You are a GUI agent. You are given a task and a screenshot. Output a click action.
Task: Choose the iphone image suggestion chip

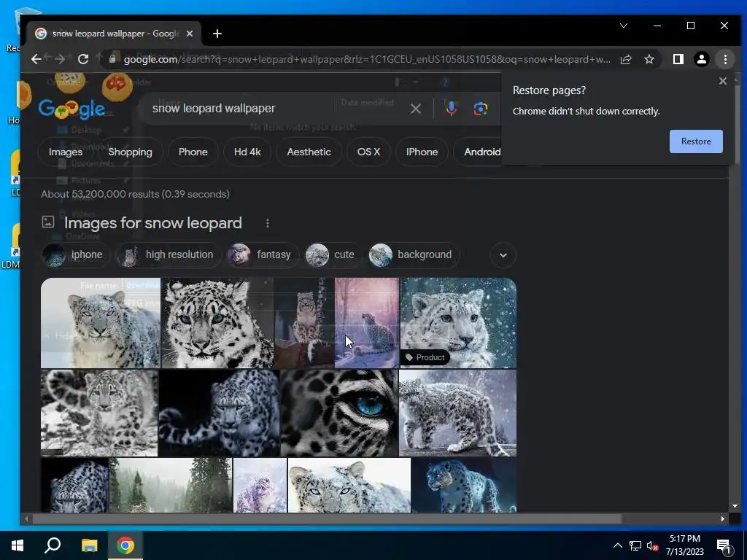[76, 254]
